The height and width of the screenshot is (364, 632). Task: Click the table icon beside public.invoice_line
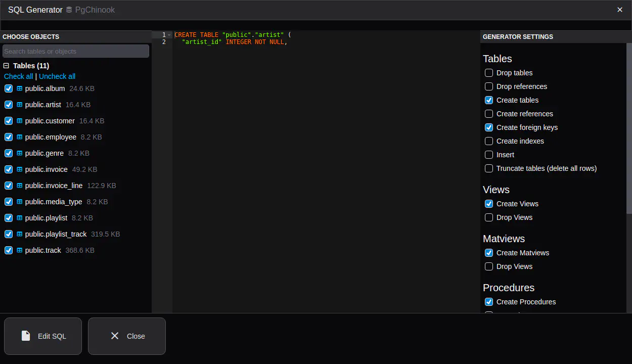click(x=20, y=186)
